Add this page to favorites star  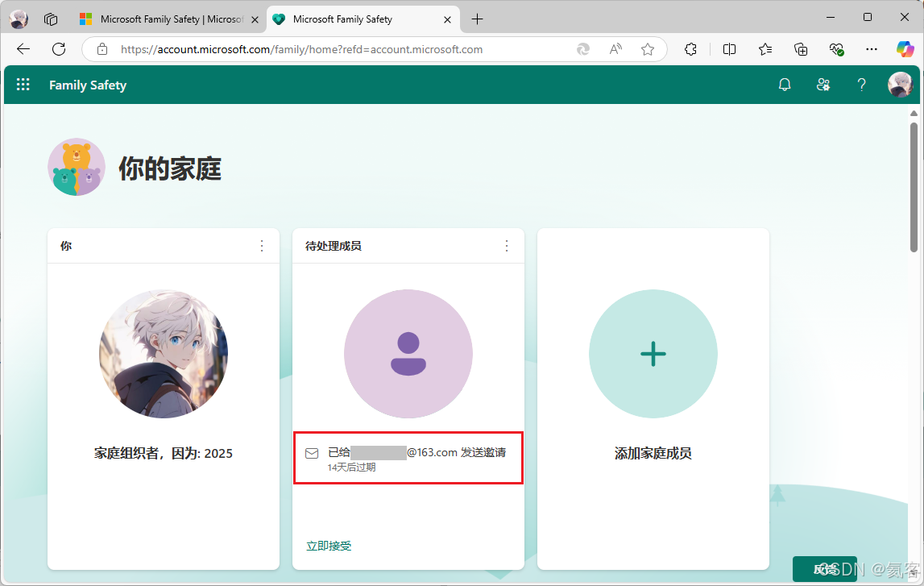tap(648, 49)
